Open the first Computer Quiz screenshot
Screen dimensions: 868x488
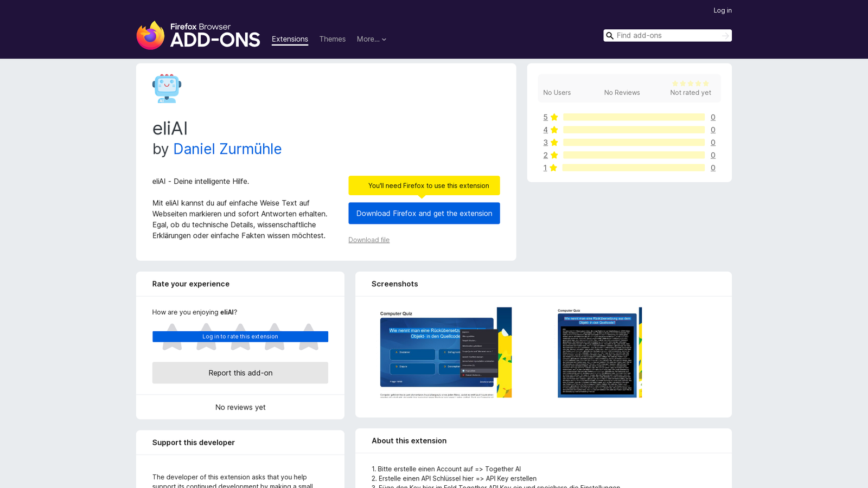(x=445, y=352)
